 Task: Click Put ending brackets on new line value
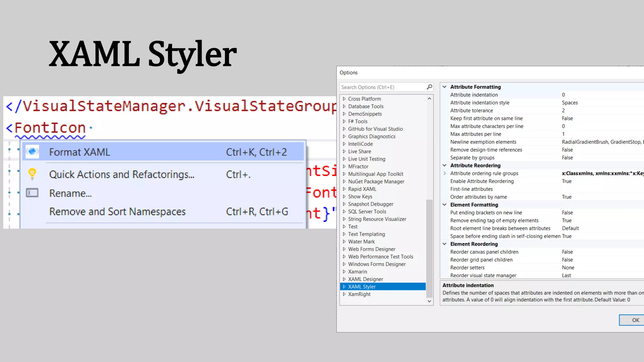tap(567, 212)
